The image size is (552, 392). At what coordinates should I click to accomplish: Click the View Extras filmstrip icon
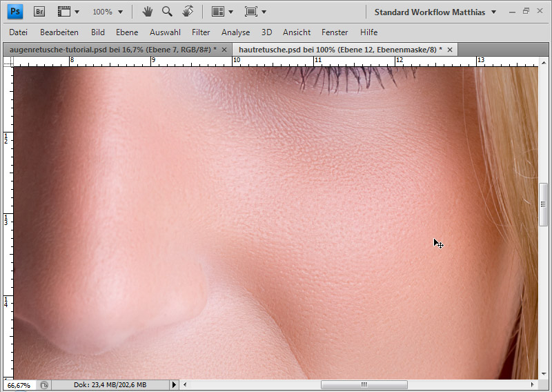click(x=64, y=12)
